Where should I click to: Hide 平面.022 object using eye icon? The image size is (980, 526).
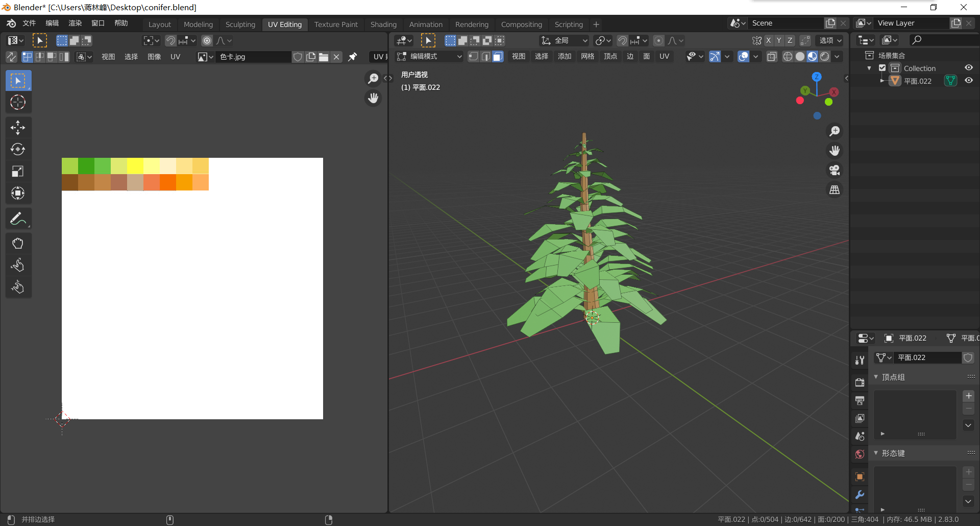pos(969,81)
